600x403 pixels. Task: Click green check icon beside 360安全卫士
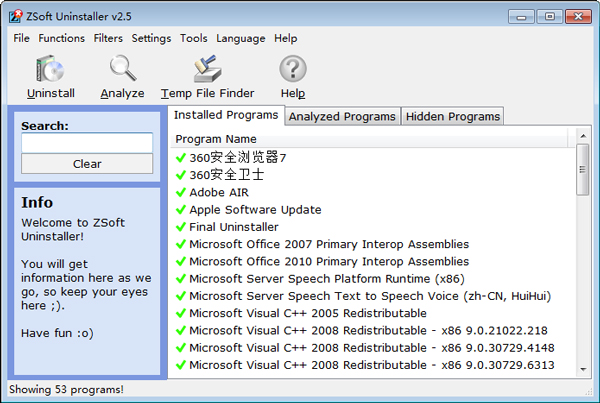(181, 175)
